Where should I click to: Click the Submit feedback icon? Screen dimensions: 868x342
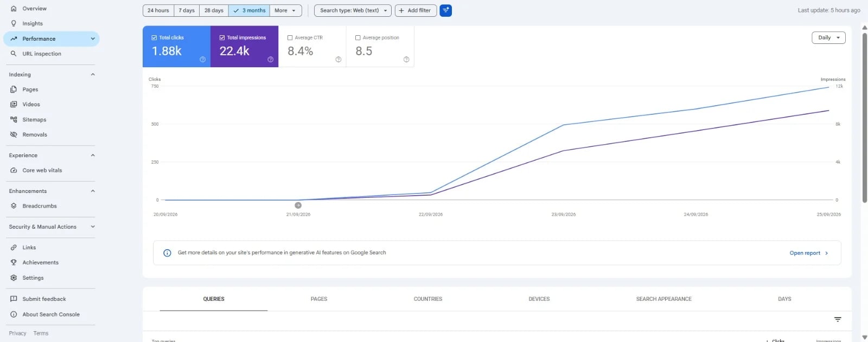coord(14,299)
